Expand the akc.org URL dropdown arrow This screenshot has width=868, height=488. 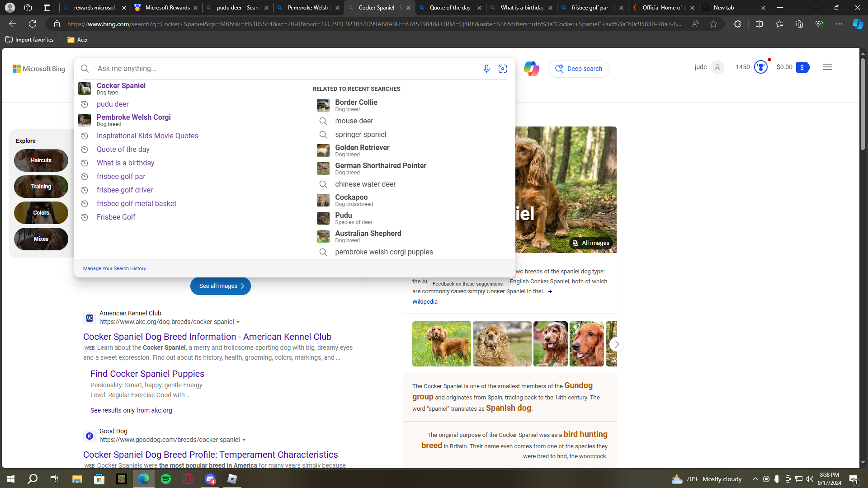click(238, 322)
